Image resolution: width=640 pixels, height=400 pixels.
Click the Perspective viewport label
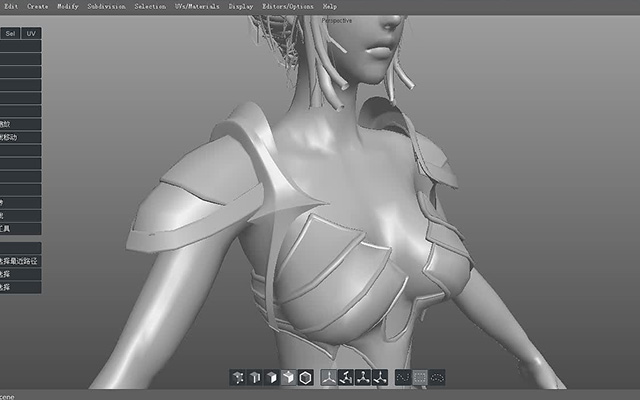pyautogui.click(x=337, y=20)
